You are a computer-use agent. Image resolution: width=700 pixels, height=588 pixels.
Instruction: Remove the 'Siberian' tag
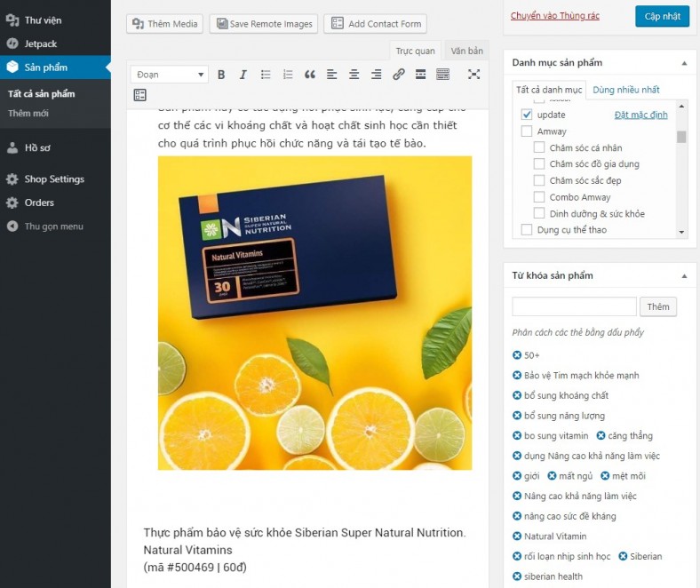pos(623,557)
